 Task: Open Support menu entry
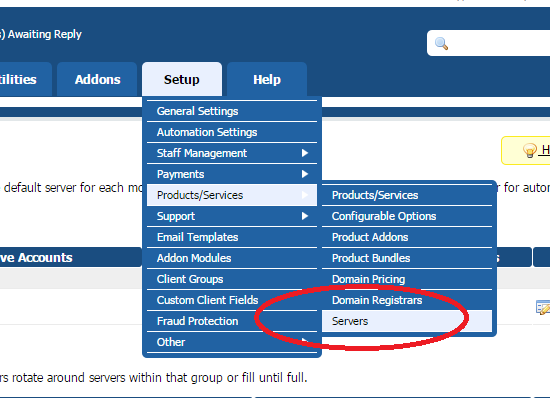232,216
